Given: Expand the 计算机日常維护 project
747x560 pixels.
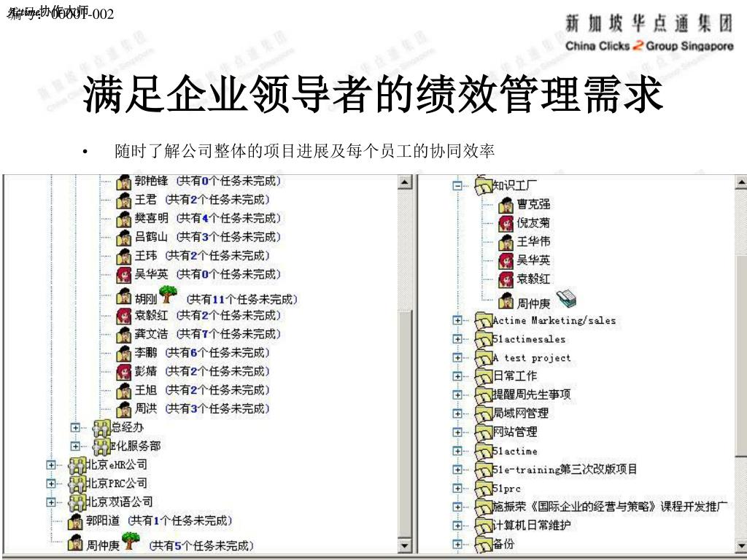Looking at the screenshot, I should (457, 525).
